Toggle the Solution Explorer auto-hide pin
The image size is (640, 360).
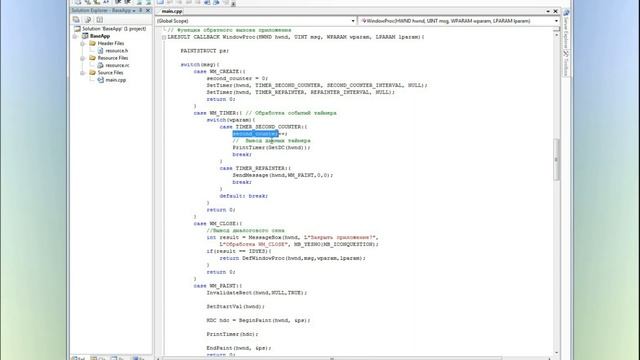tap(141, 11)
